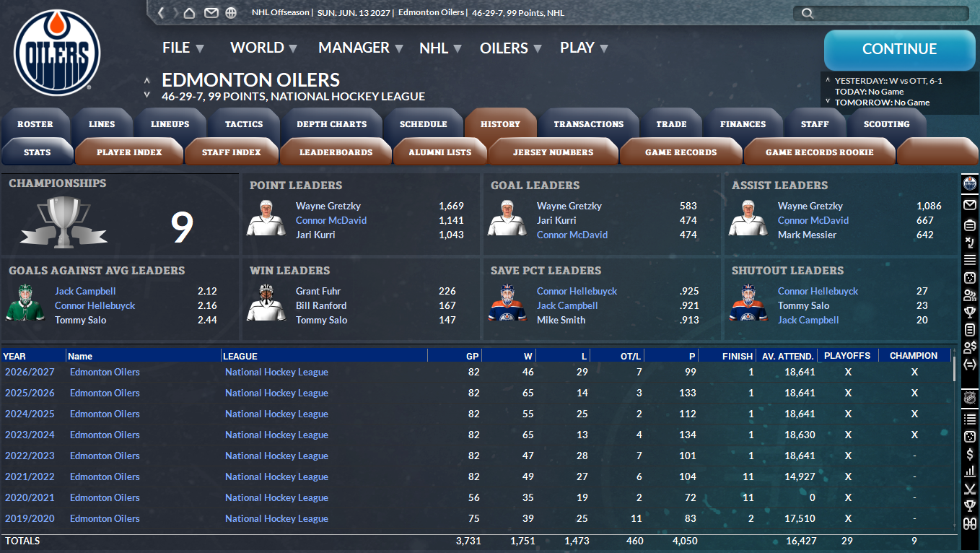
Task: Open the envelope icon in the right sidebar
Action: (x=970, y=205)
